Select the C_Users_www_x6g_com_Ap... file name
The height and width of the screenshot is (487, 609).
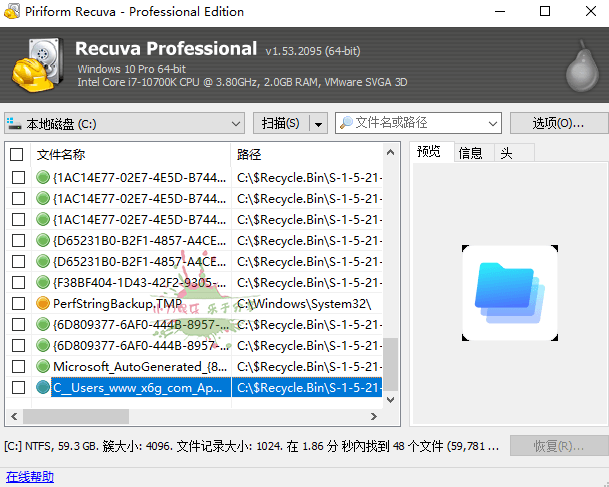click(137, 387)
